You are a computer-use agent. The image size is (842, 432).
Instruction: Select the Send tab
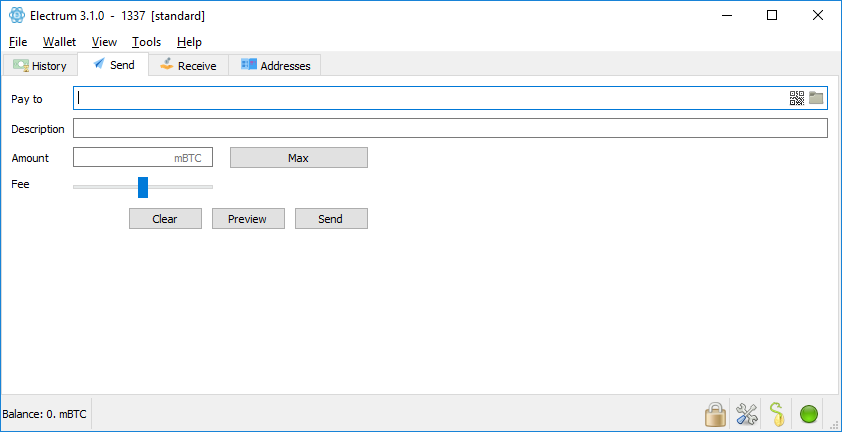coord(113,64)
